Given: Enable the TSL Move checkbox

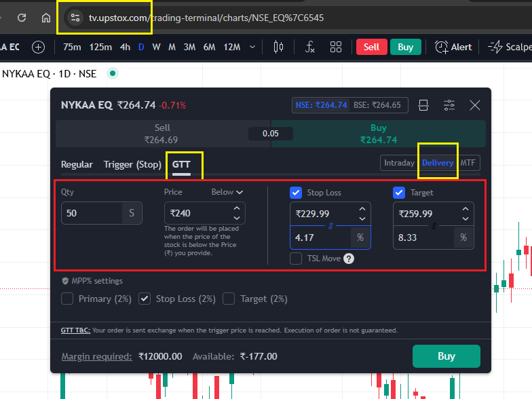Looking at the screenshot, I should click(x=296, y=259).
